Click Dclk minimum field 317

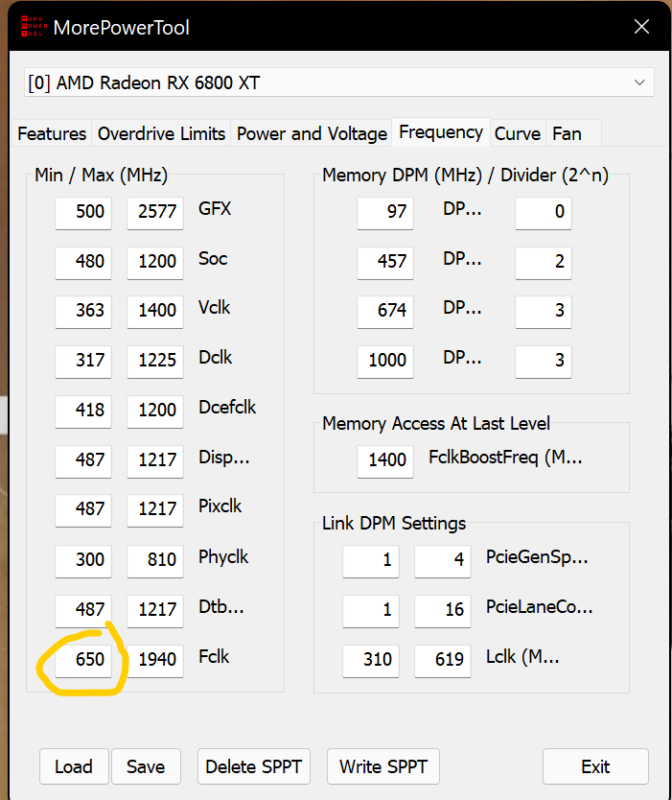tap(83, 361)
